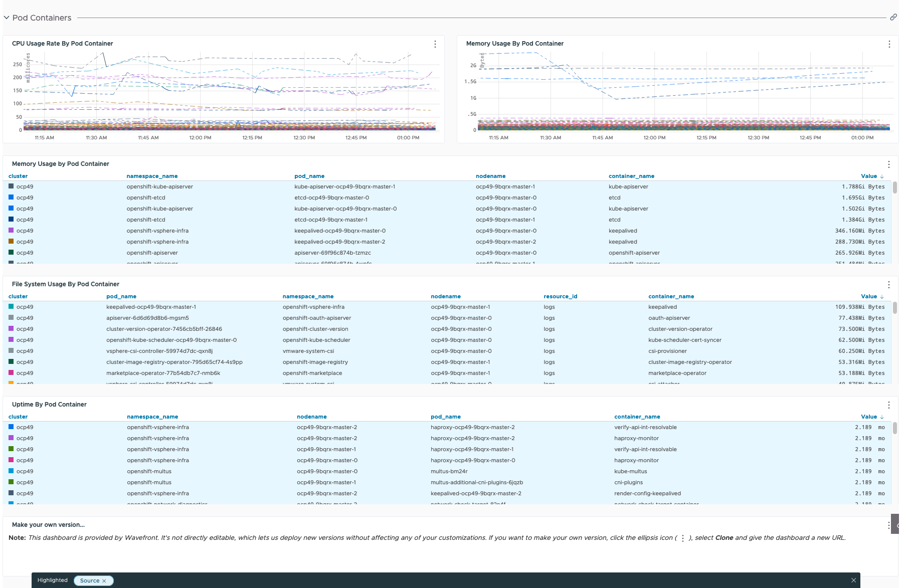908x588 pixels.
Task: Select marketplace-operator-77b54db7c7-nmb6k pod name
Action: (163, 373)
